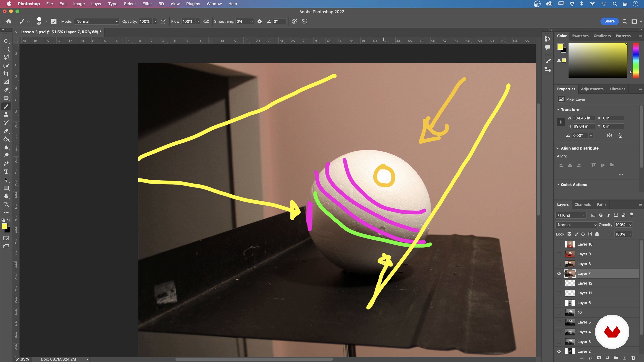This screenshot has height=362, width=644.
Task: Select the Hand tool
Action: coord(6,196)
